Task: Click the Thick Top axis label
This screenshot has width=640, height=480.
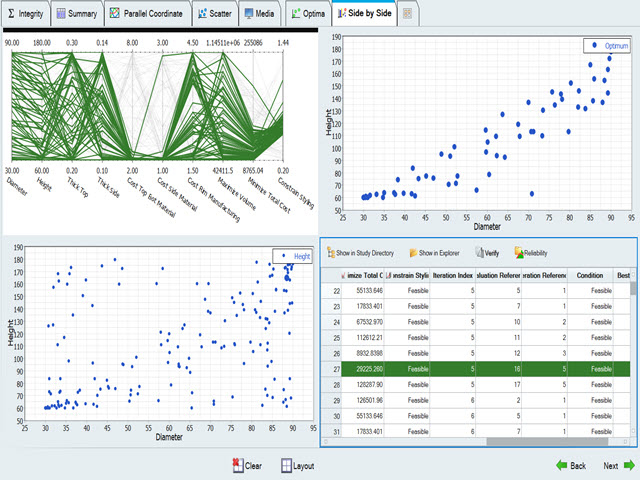Action: [x=78, y=187]
